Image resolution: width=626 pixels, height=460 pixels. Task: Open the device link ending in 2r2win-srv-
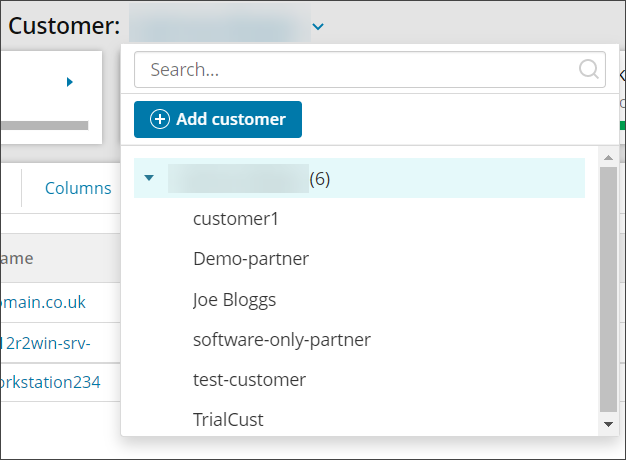[45, 342]
